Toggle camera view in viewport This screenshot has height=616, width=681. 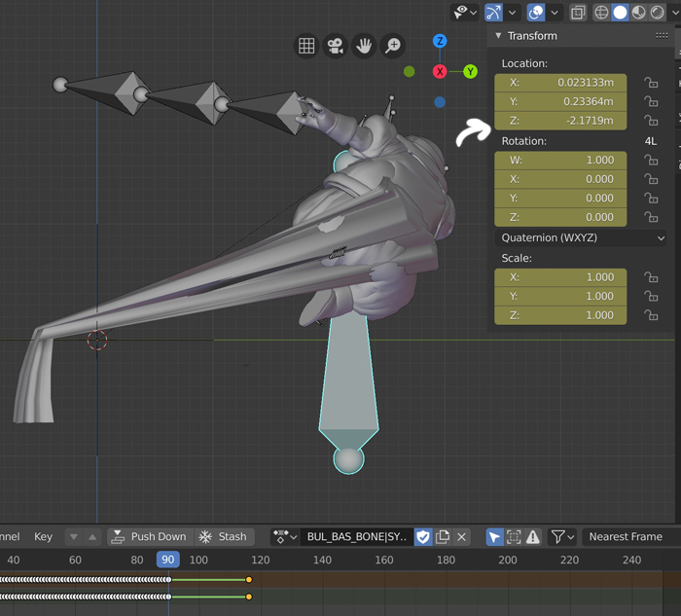click(x=336, y=46)
